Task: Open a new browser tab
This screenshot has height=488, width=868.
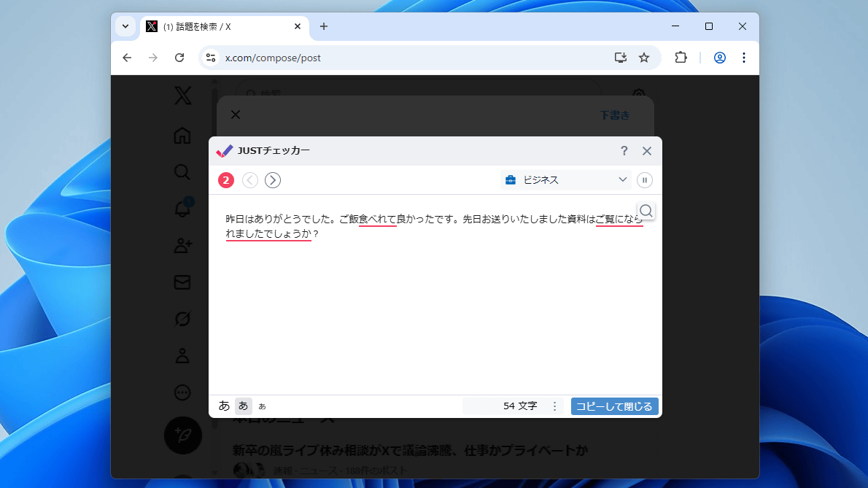Action: pyautogui.click(x=324, y=26)
